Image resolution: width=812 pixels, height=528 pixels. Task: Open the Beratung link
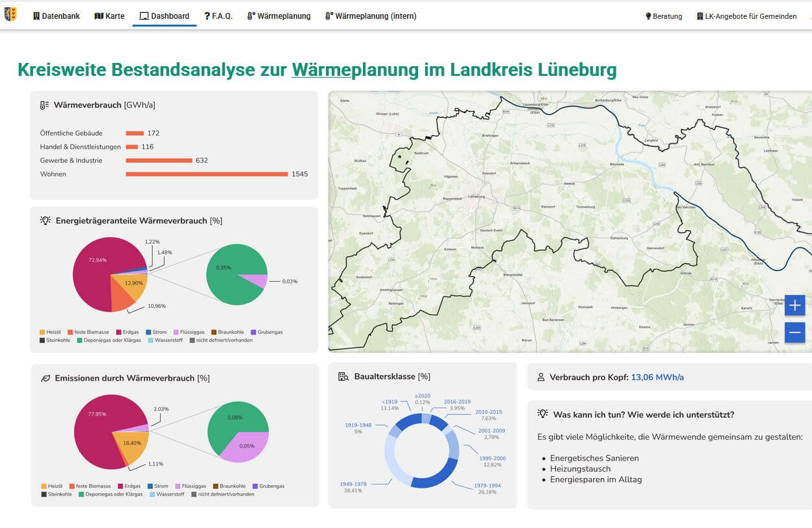(x=664, y=16)
